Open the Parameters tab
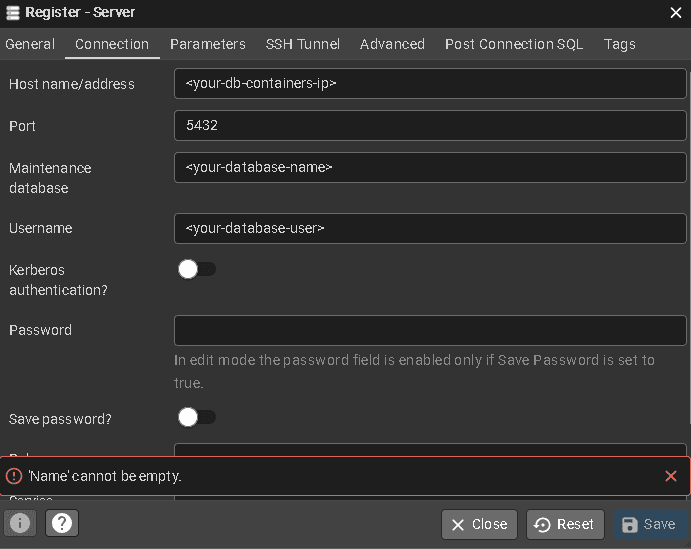 207,44
